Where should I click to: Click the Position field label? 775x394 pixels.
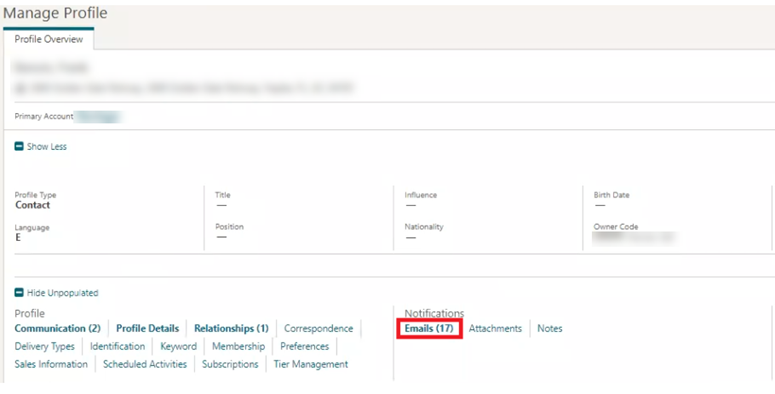pyautogui.click(x=229, y=227)
